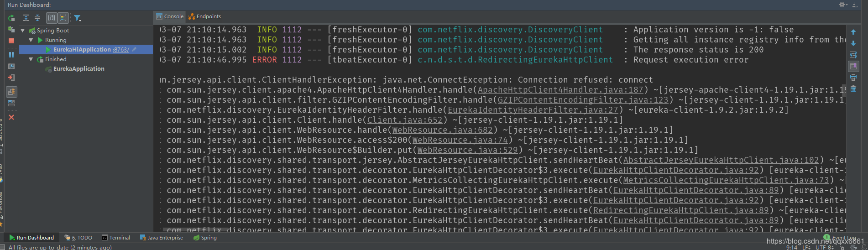
Task: Click the Rerun application icon
Action: [x=11, y=18]
